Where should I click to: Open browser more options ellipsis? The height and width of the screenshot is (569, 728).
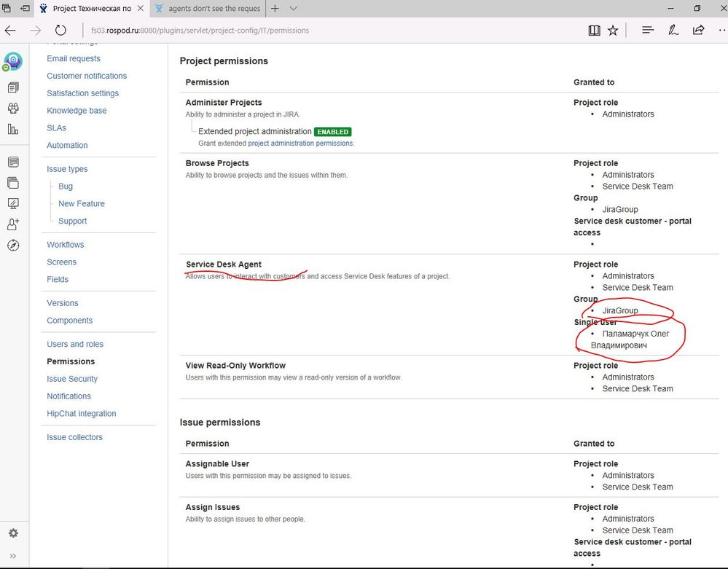tap(722, 30)
